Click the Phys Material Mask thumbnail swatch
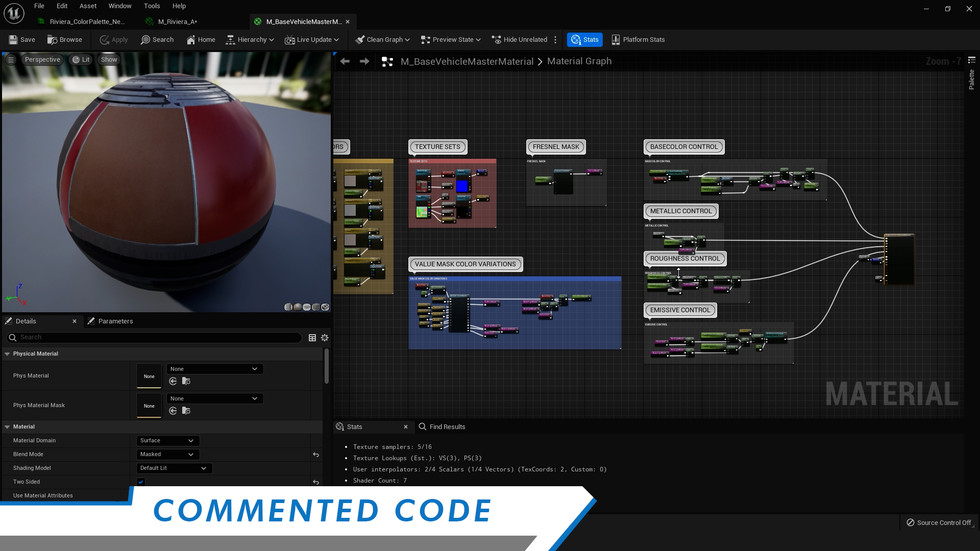This screenshot has width=980, height=551. (x=149, y=406)
